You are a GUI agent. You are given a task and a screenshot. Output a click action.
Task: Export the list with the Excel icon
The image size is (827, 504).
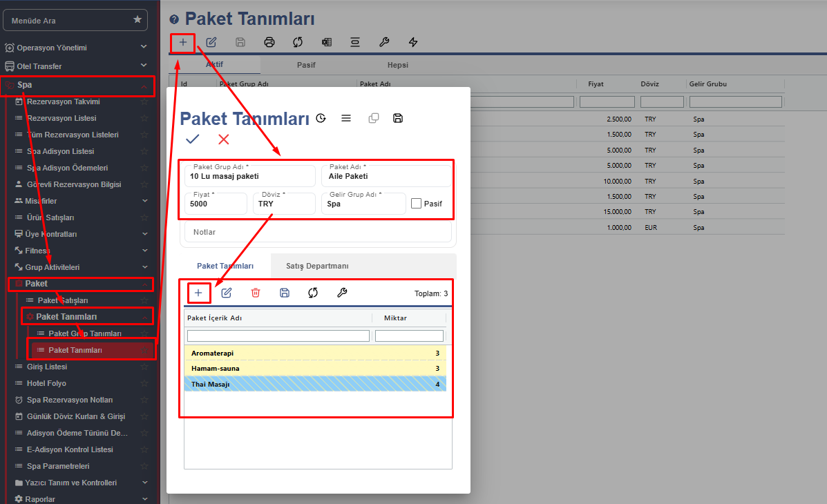click(x=327, y=42)
